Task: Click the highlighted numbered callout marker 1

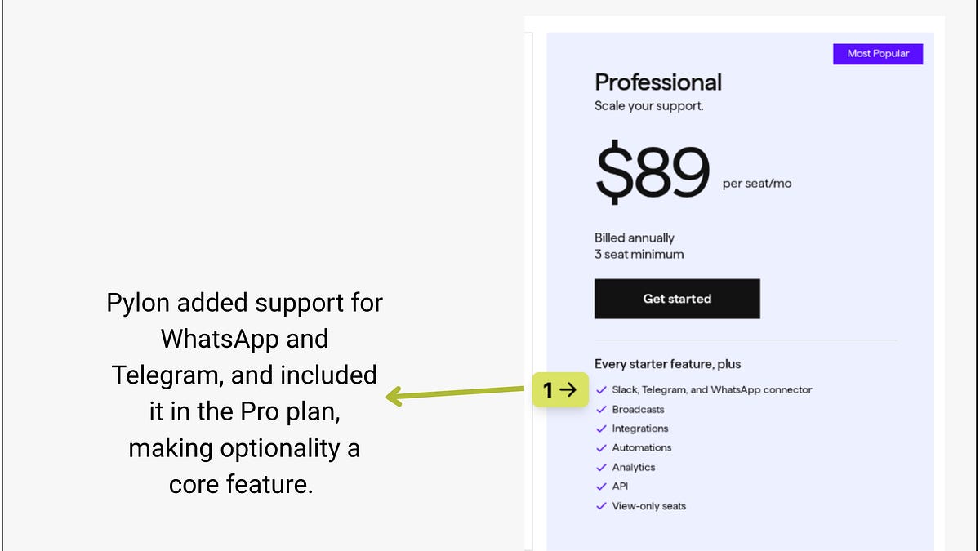Action: [562, 389]
